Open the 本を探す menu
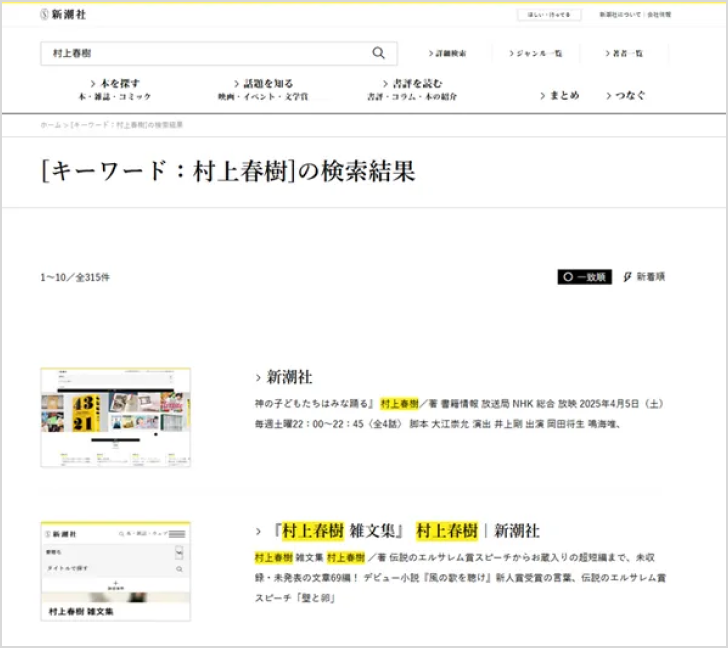Screen dimensions: 728x648 click(115, 90)
